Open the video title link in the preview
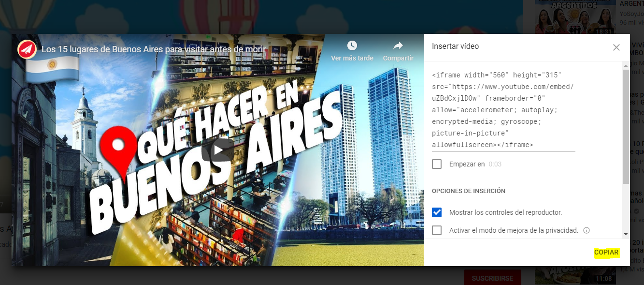This screenshot has height=285, width=644. tap(153, 49)
